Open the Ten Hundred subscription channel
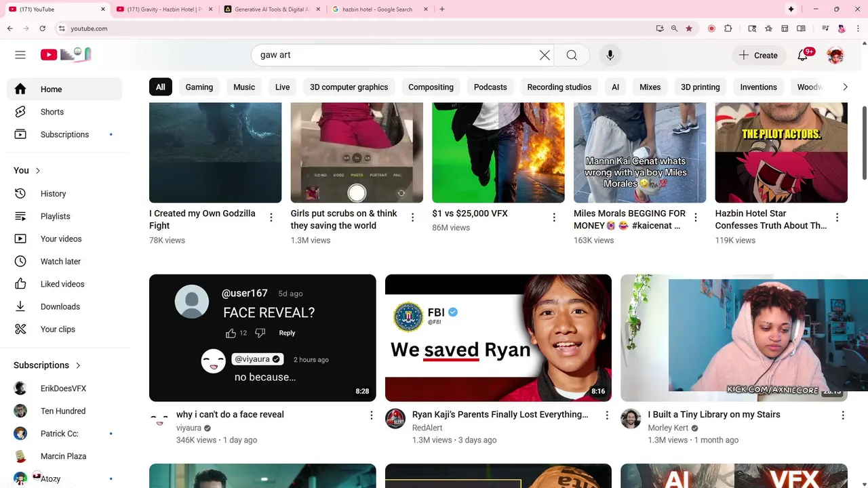 tap(64, 411)
